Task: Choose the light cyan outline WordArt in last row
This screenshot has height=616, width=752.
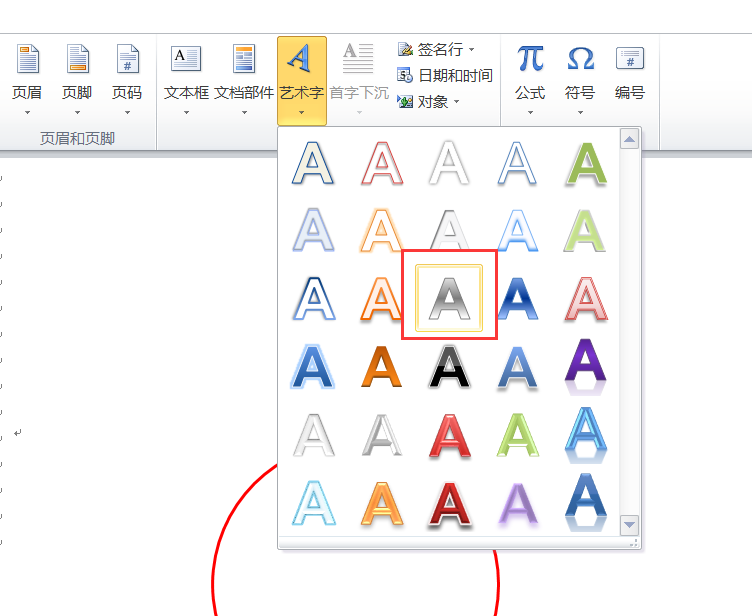Action: pyautogui.click(x=314, y=503)
